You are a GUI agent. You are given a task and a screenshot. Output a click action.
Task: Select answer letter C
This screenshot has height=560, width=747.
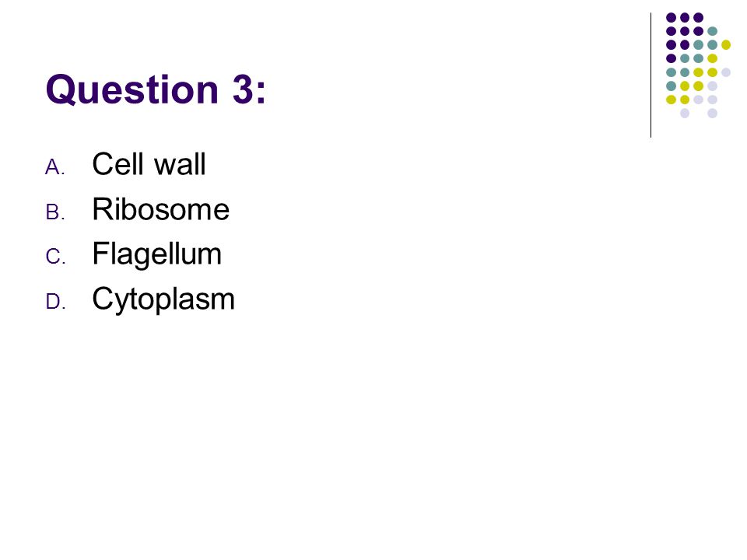pyautogui.click(x=55, y=257)
